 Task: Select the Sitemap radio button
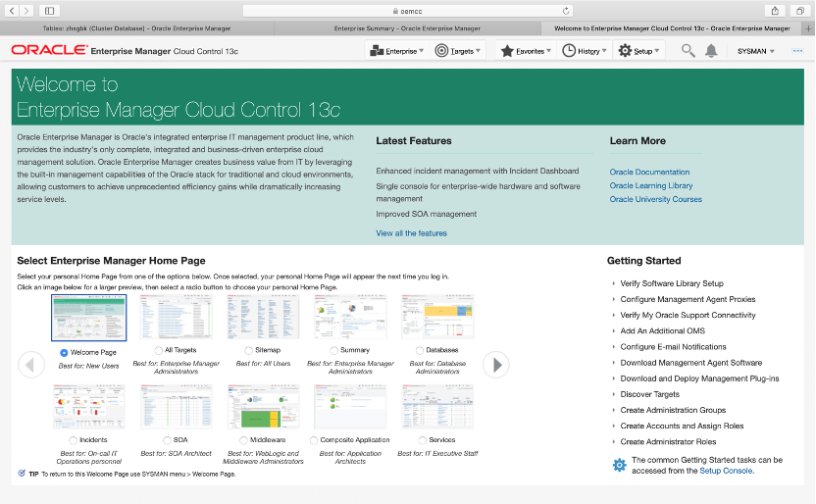point(248,350)
